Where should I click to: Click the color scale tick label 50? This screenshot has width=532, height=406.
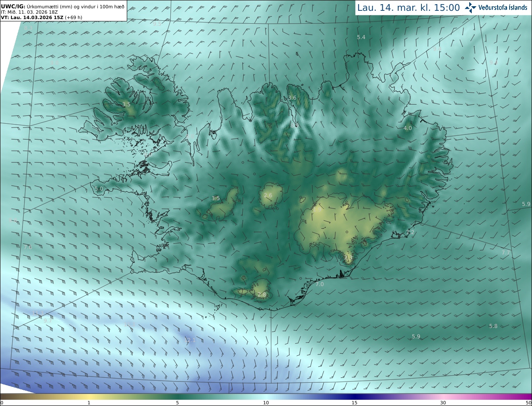[x=528, y=403]
